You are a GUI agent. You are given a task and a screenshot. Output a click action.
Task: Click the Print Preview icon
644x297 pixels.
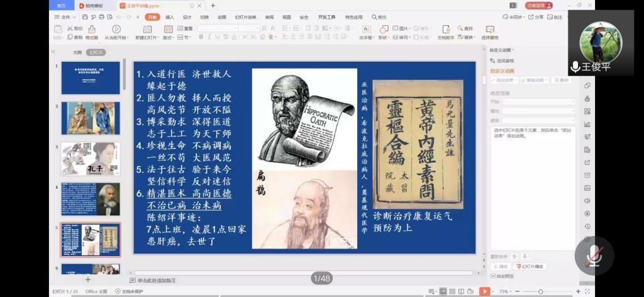(x=109, y=17)
